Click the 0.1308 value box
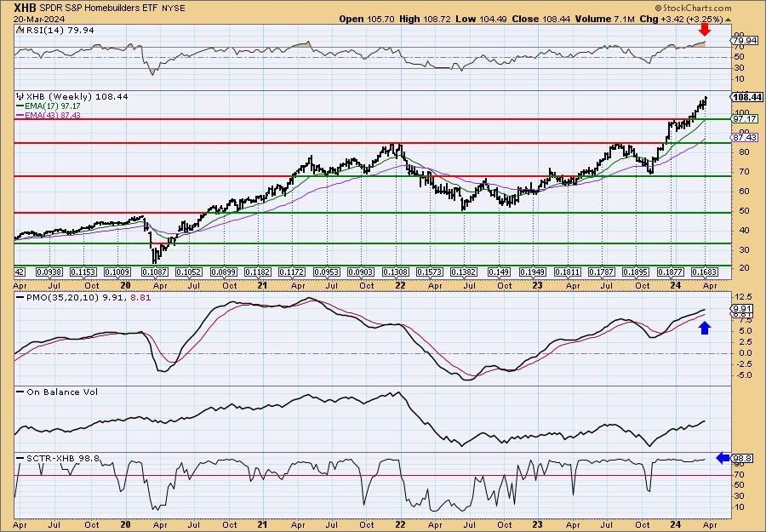Viewport: 766px width, 532px height. point(395,272)
